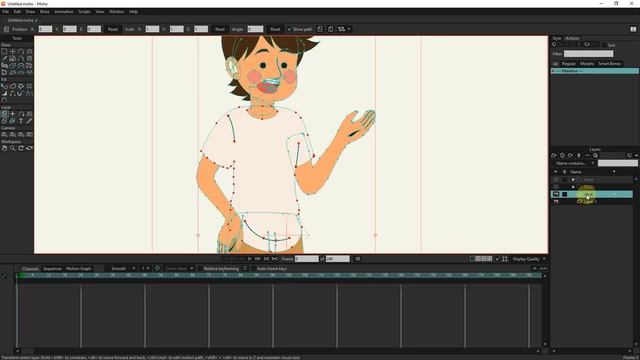Image resolution: width=640 pixels, height=360 pixels.
Task: Toggle visibility of Layer 1
Action: [x=556, y=202]
